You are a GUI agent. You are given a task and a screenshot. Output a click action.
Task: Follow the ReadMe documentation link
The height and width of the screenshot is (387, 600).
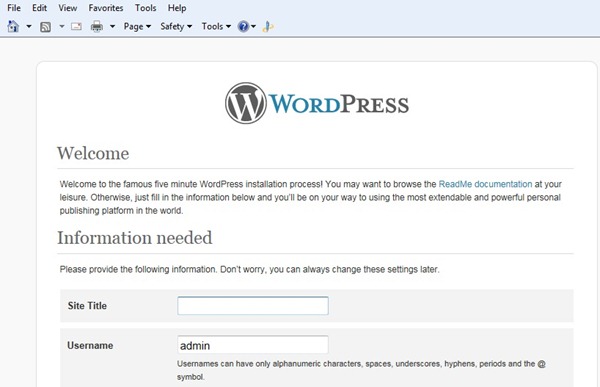click(x=485, y=184)
